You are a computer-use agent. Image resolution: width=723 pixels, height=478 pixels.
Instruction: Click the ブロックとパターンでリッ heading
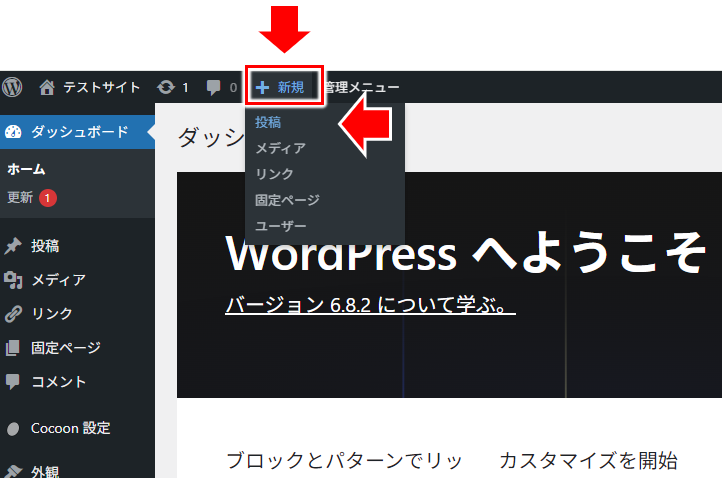click(x=344, y=460)
